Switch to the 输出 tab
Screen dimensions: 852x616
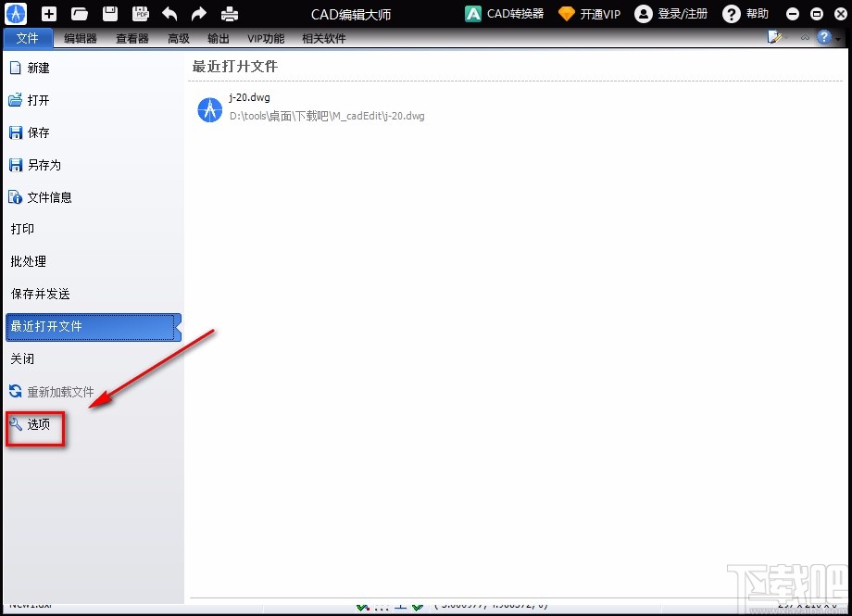point(219,38)
